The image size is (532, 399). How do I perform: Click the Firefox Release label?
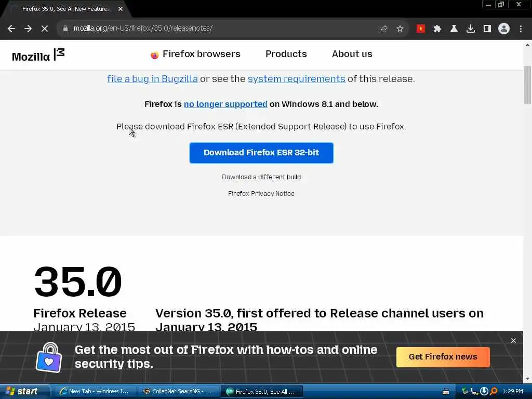[80, 313]
